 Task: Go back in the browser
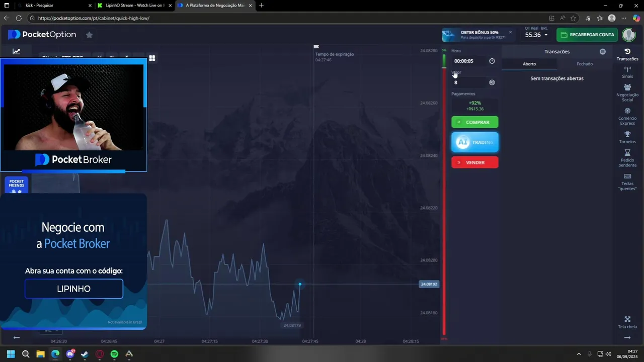[7, 18]
